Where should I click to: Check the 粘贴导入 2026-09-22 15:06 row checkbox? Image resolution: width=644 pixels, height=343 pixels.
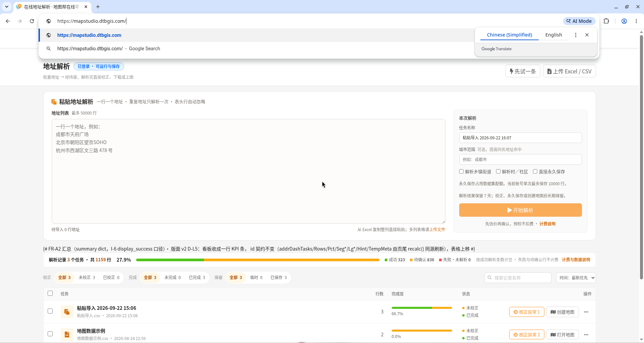tap(50, 311)
